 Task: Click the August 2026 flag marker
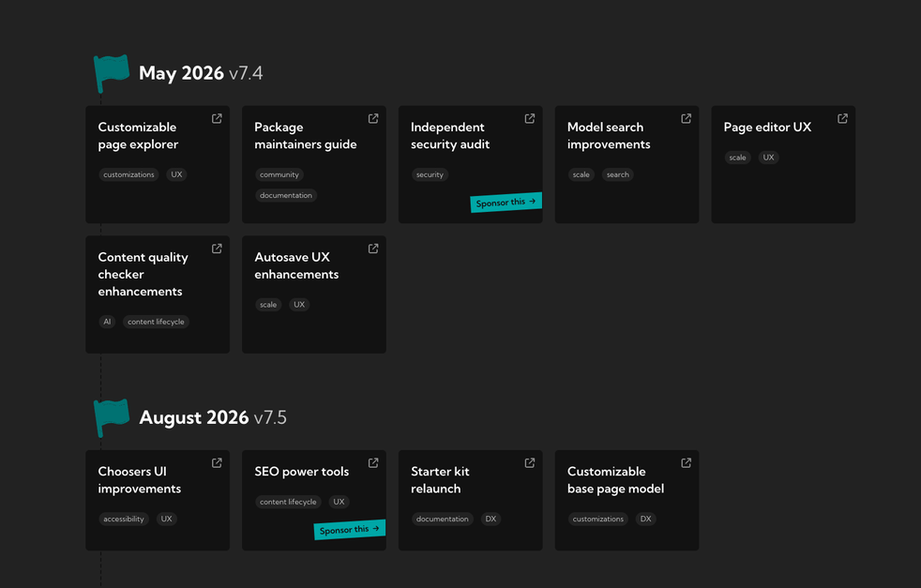point(111,416)
